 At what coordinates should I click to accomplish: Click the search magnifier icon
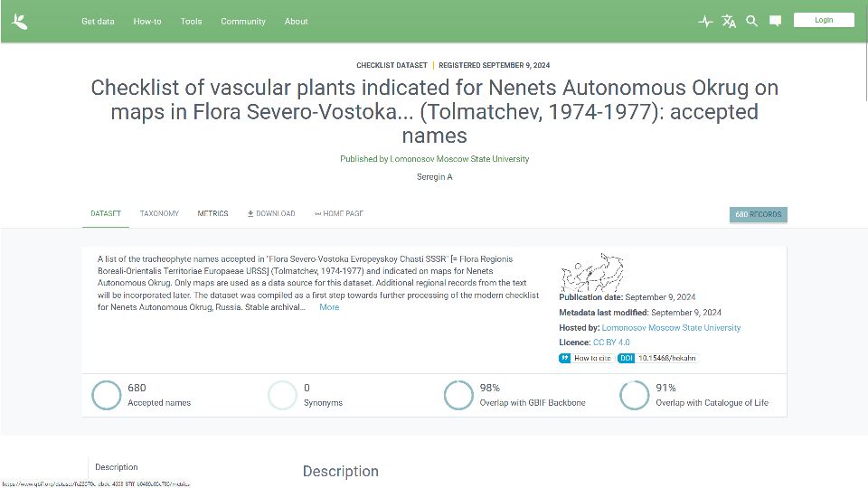pos(751,21)
